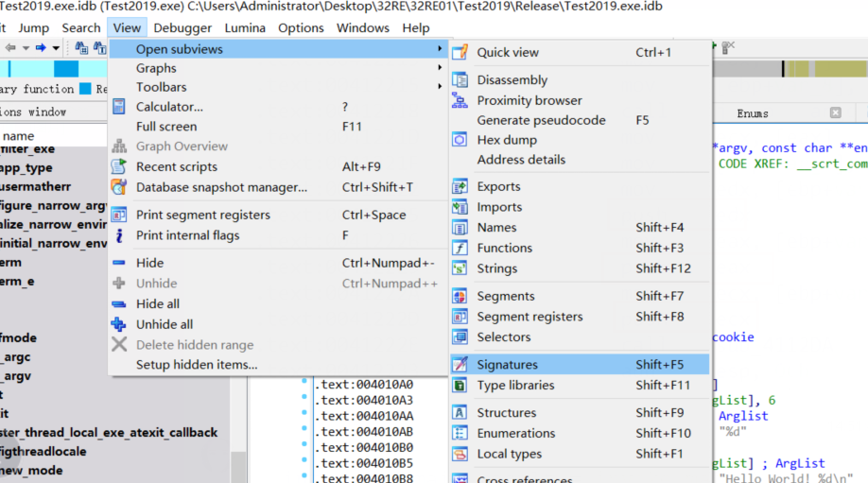Click the Strings icon

[460, 268]
